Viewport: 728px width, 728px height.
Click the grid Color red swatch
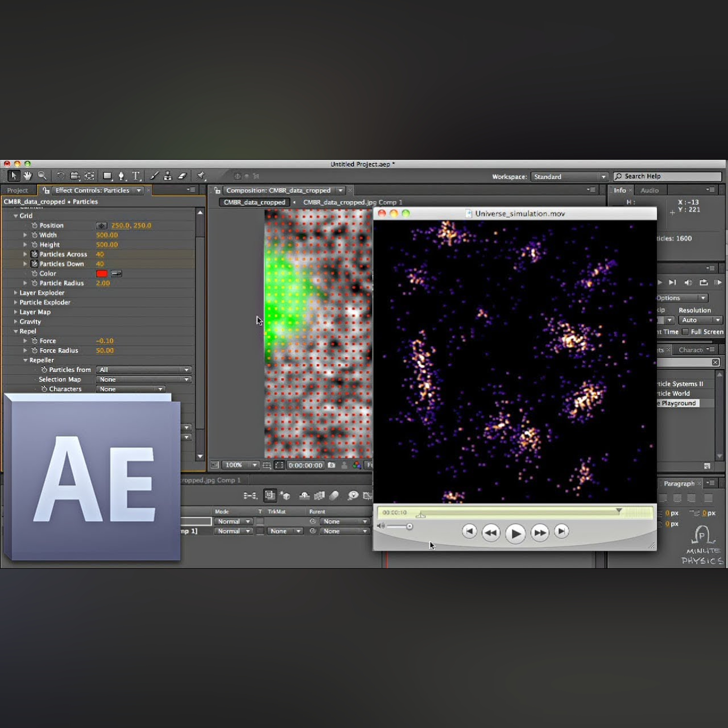[102, 273]
